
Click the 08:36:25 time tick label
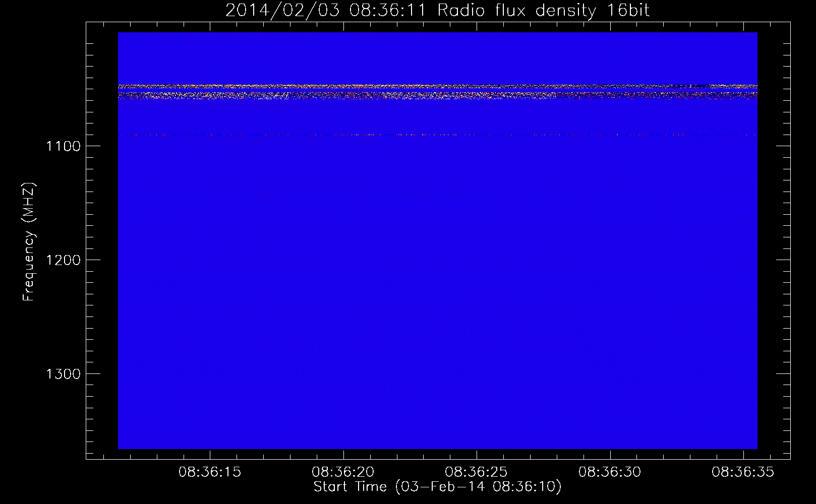click(x=476, y=472)
